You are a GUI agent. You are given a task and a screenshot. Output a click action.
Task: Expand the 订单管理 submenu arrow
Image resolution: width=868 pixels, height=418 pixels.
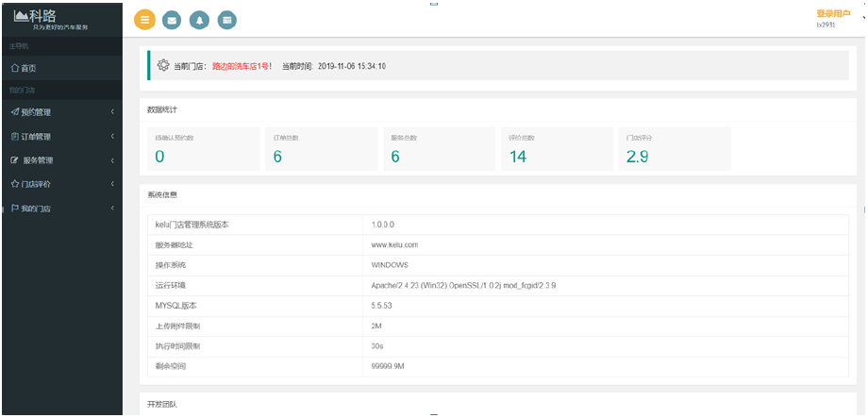pos(112,136)
